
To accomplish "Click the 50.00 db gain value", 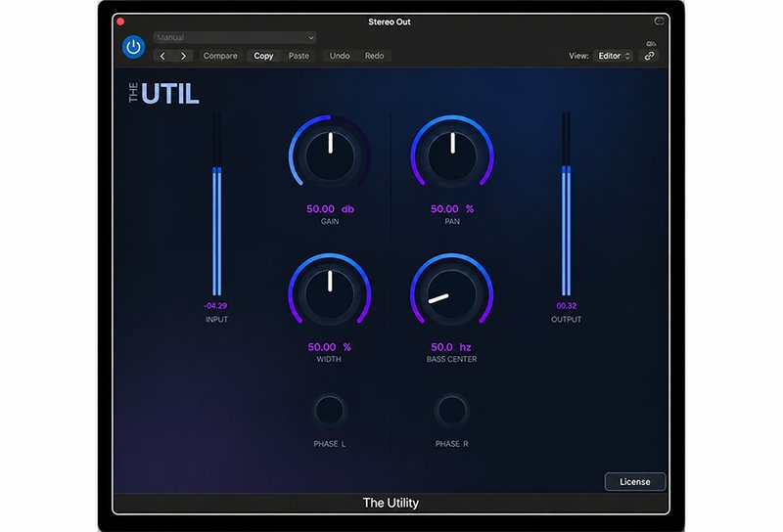I will pyautogui.click(x=330, y=209).
